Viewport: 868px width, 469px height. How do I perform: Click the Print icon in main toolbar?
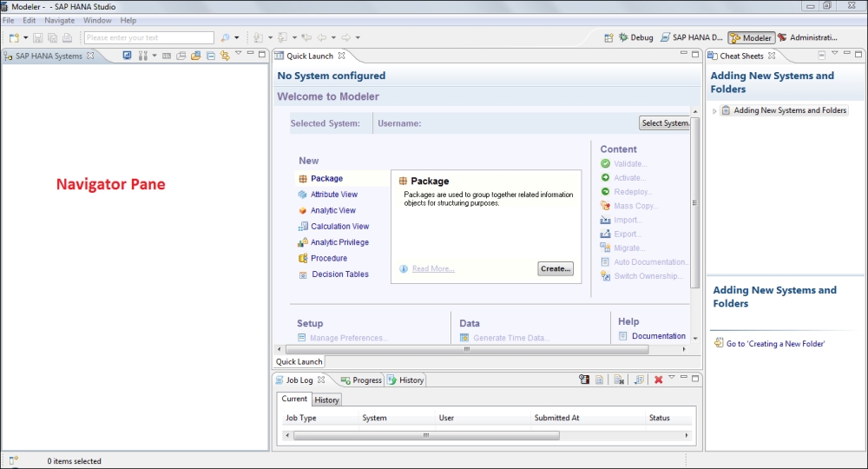[67, 37]
